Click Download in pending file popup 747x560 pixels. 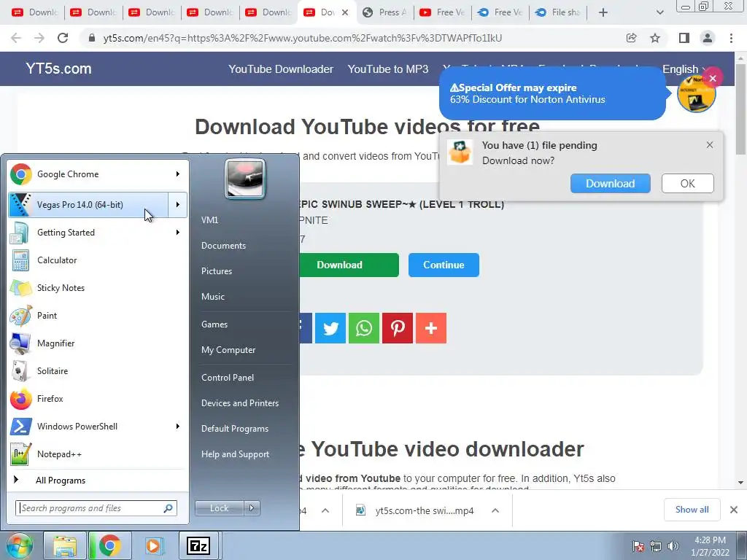[x=611, y=183]
